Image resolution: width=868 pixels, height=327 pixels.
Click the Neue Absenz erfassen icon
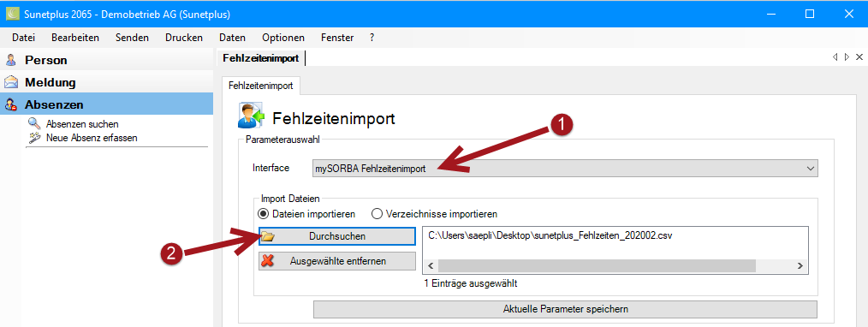click(35, 137)
